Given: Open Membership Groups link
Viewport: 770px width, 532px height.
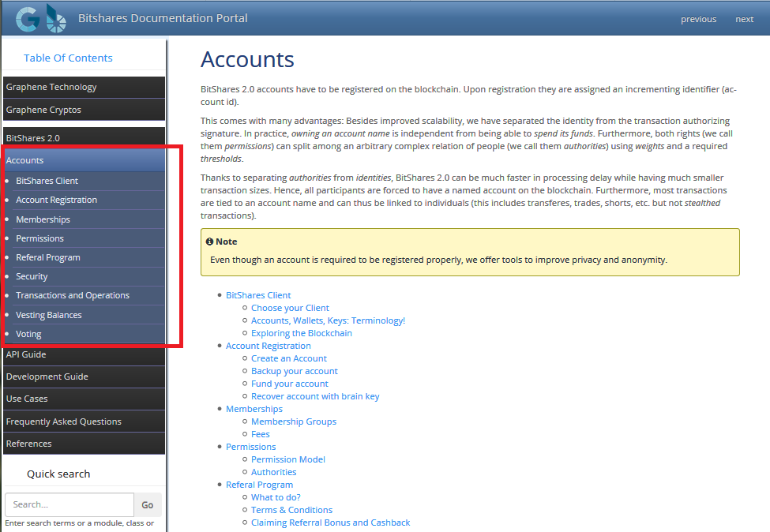Looking at the screenshot, I should (294, 422).
